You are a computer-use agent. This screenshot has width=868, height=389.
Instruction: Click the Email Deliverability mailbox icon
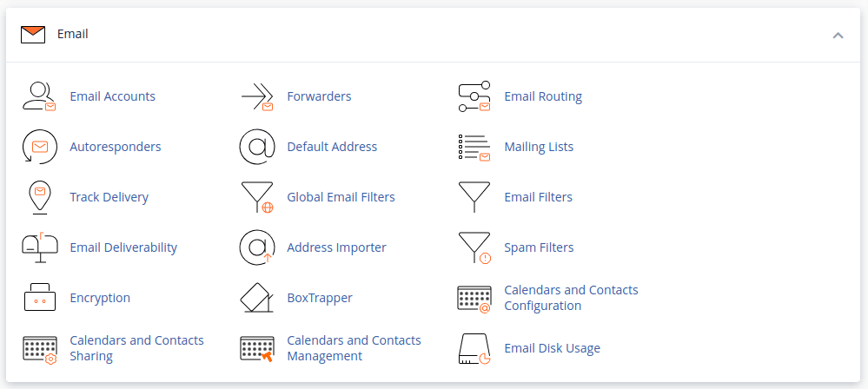(x=39, y=247)
